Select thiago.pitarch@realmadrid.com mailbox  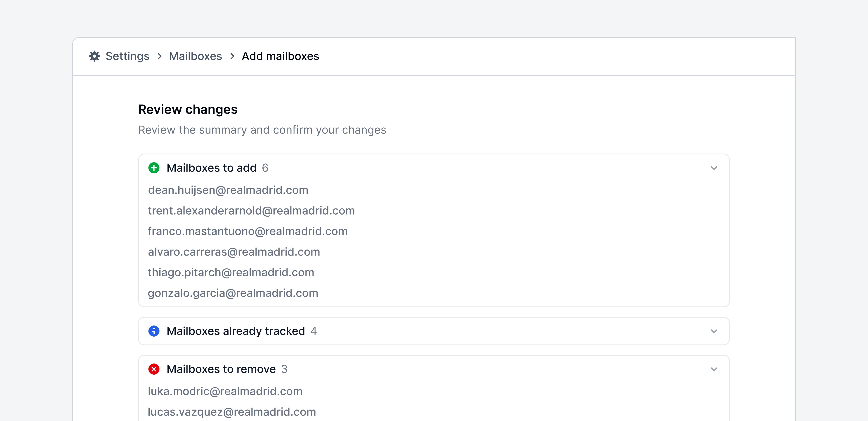(231, 273)
